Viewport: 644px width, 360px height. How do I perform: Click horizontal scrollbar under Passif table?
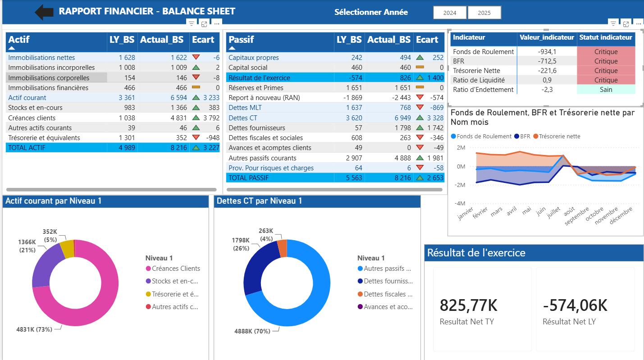pyautogui.click(x=334, y=190)
